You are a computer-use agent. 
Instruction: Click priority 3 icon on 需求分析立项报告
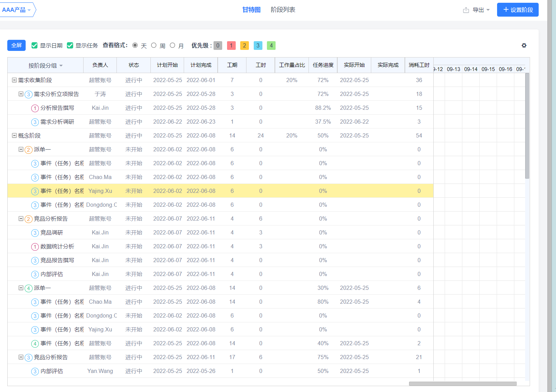28,95
